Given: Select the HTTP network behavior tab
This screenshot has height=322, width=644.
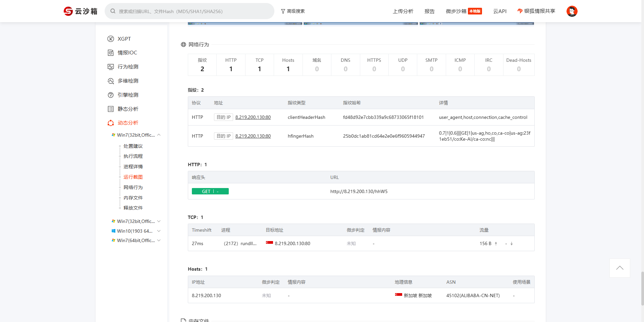Looking at the screenshot, I should point(231,65).
